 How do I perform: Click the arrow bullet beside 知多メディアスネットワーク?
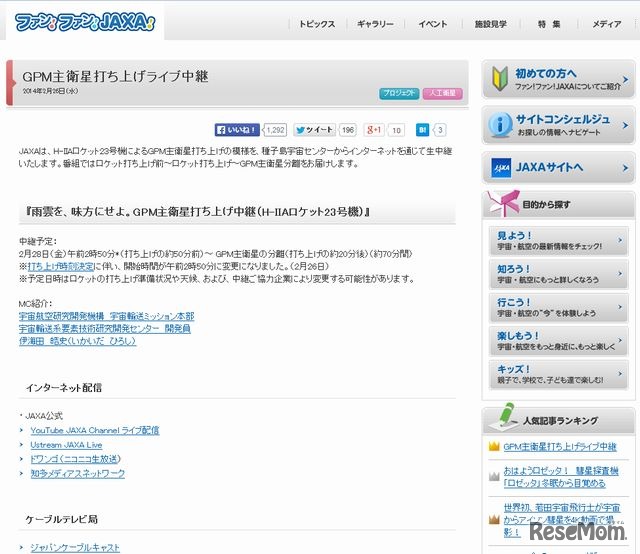[22, 473]
